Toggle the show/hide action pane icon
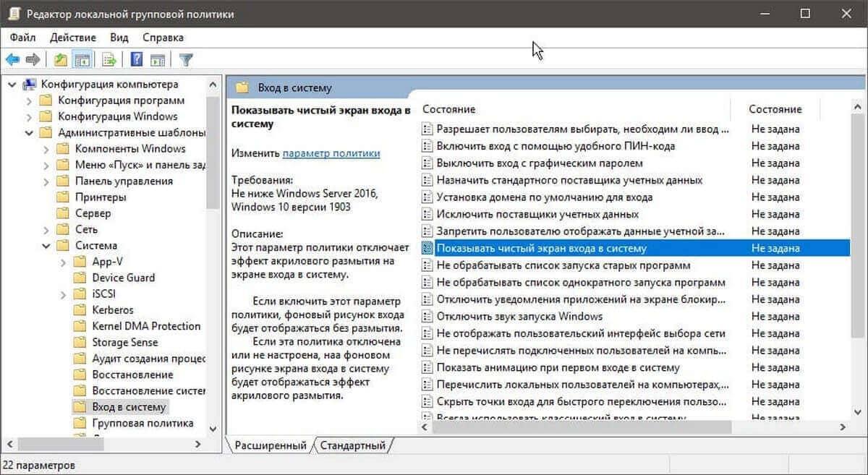 (x=158, y=59)
